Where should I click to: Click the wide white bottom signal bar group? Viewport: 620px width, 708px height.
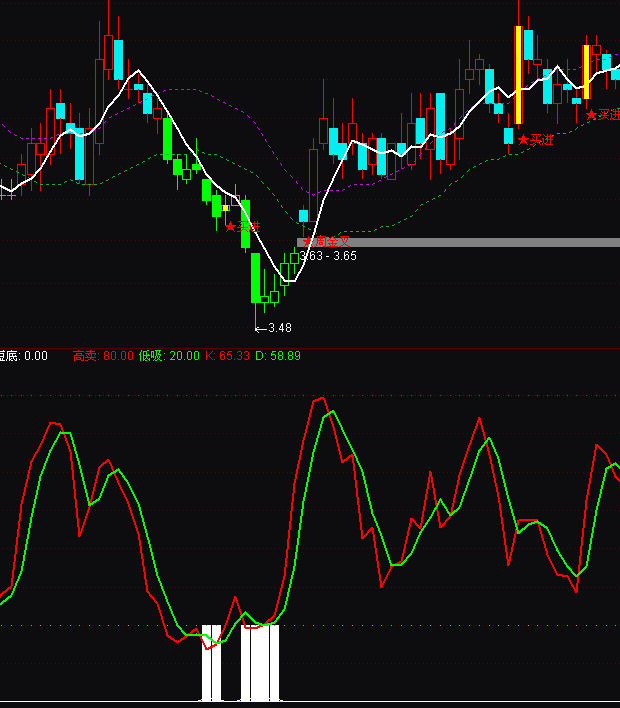coord(260,663)
